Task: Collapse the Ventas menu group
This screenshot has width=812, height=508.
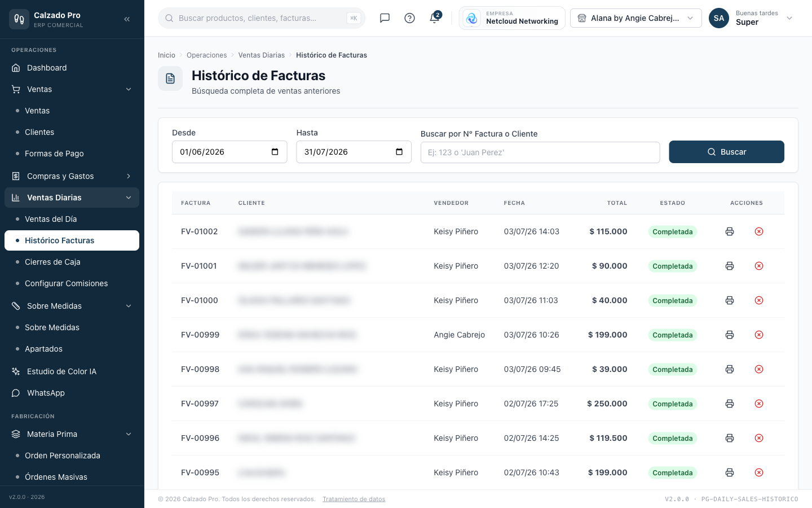Action: (x=72, y=89)
